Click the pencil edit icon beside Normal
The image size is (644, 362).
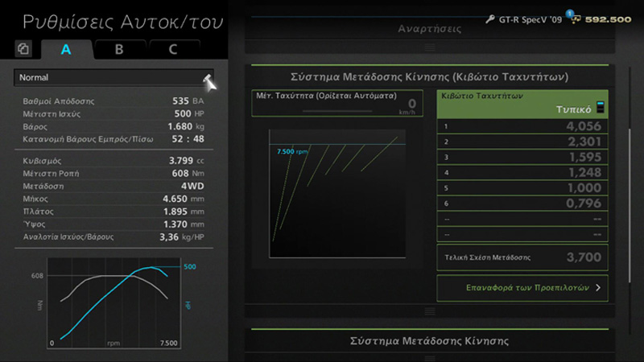pos(208,80)
